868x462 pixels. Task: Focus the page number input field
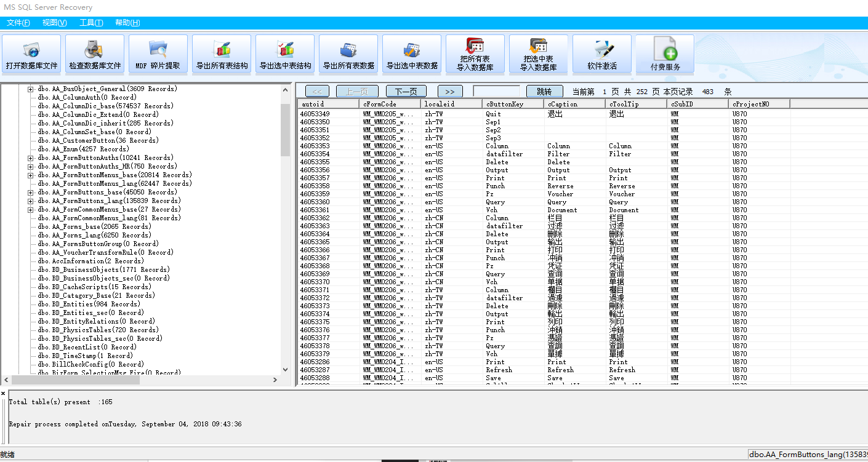point(496,91)
